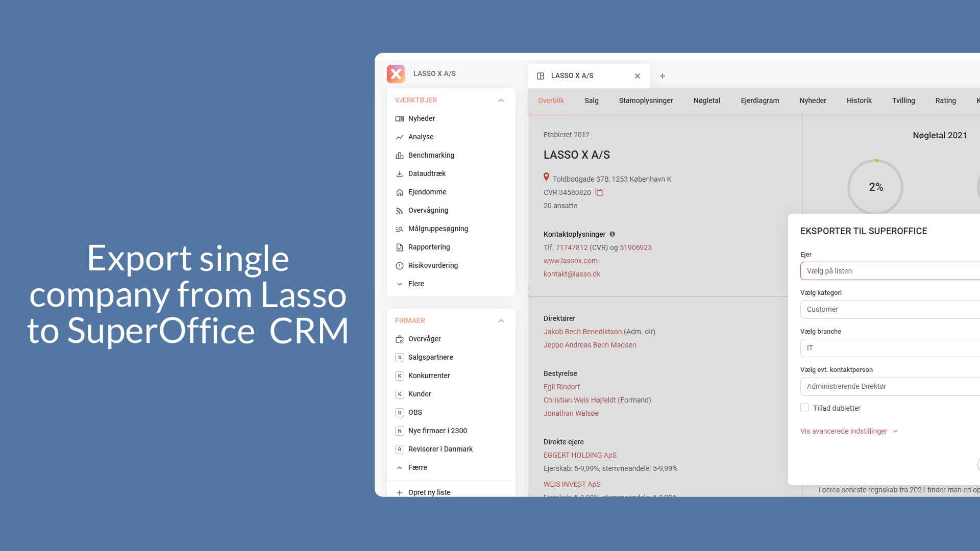This screenshot has width=980, height=551.
Task: Open the Vælg evt. kontaktperson dropdown
Action: [x=890, y=387]
